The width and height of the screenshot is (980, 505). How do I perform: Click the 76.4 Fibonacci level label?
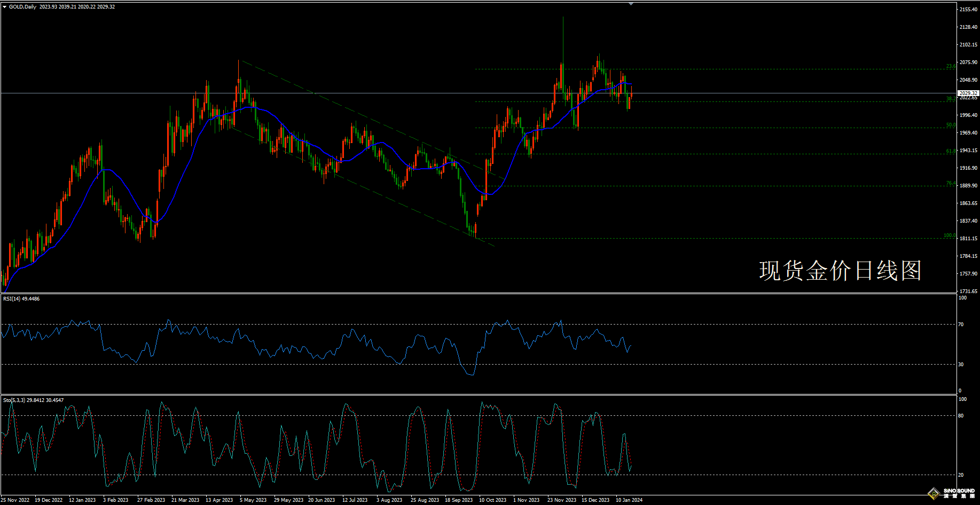point(951,183)
